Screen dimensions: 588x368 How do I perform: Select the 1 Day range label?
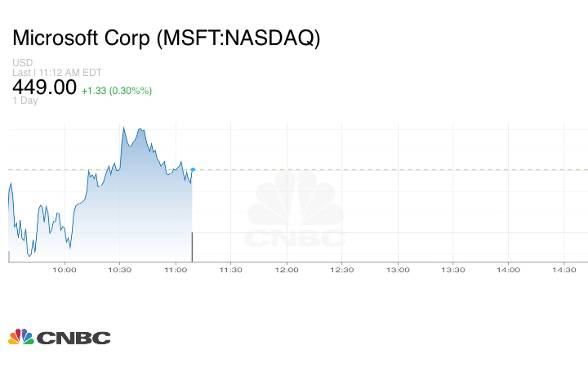25,101
